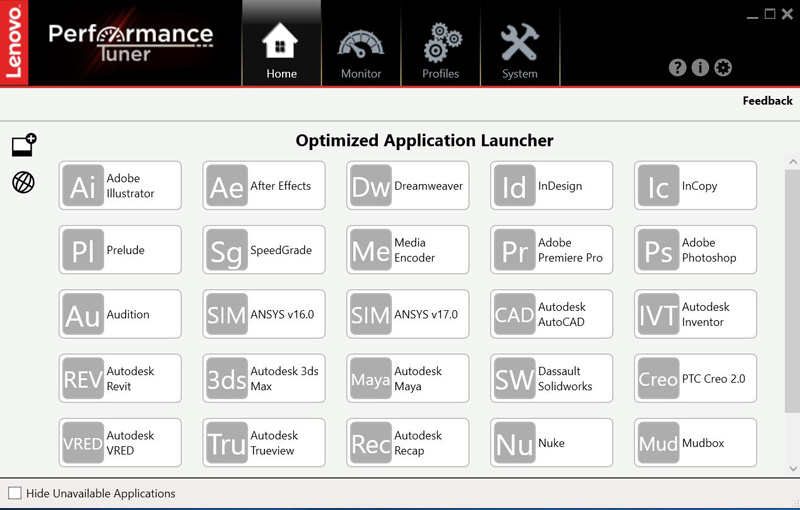Screen dimensions: 800x510
Task: Launch Autodesk Recap
Action: 408,443
